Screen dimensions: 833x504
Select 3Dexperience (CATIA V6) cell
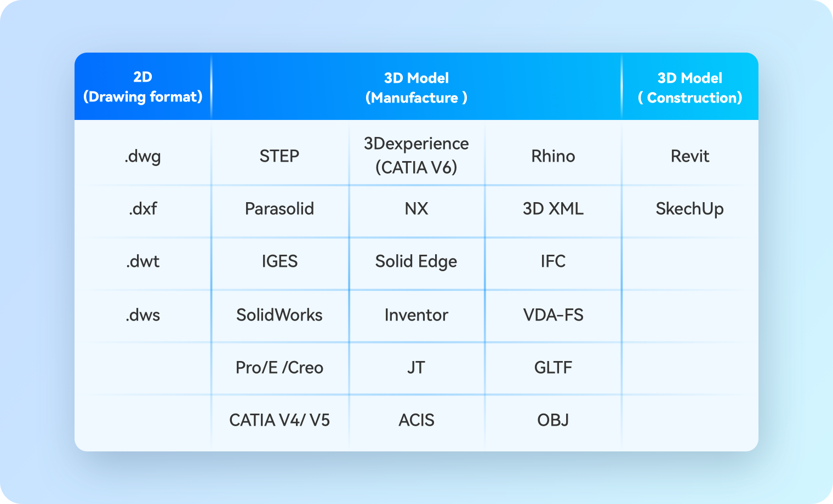(416, 155)
